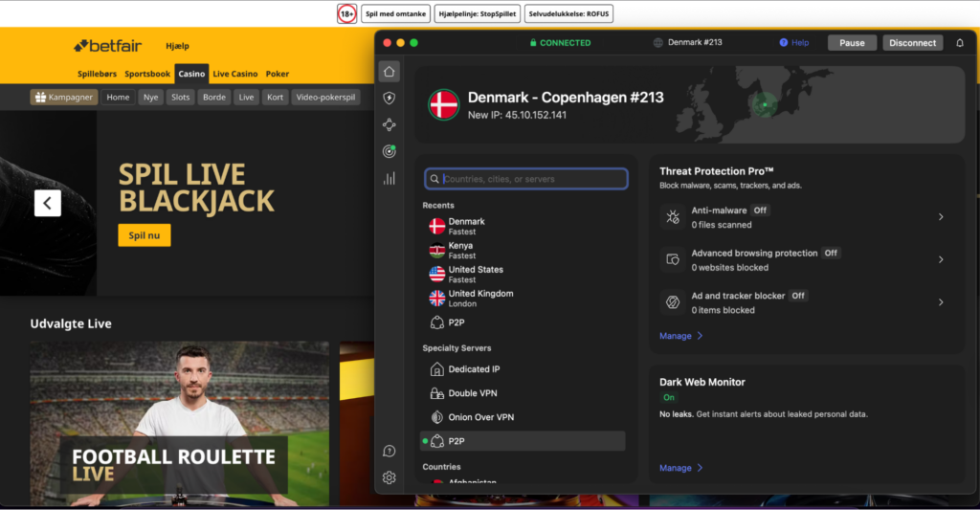Open NordVPN settings gear icon
This screenshot has width=980, height=510.
(x=389, y=477)
